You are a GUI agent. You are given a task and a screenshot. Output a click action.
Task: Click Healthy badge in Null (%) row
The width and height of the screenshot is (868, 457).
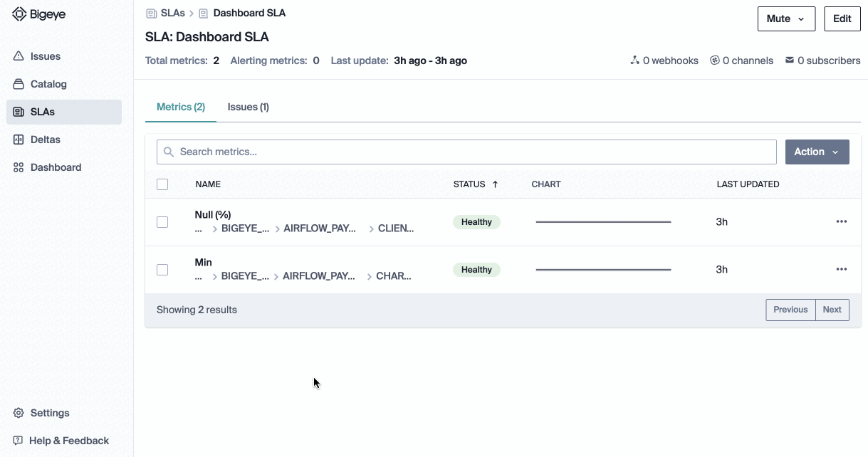coord(476,222)
